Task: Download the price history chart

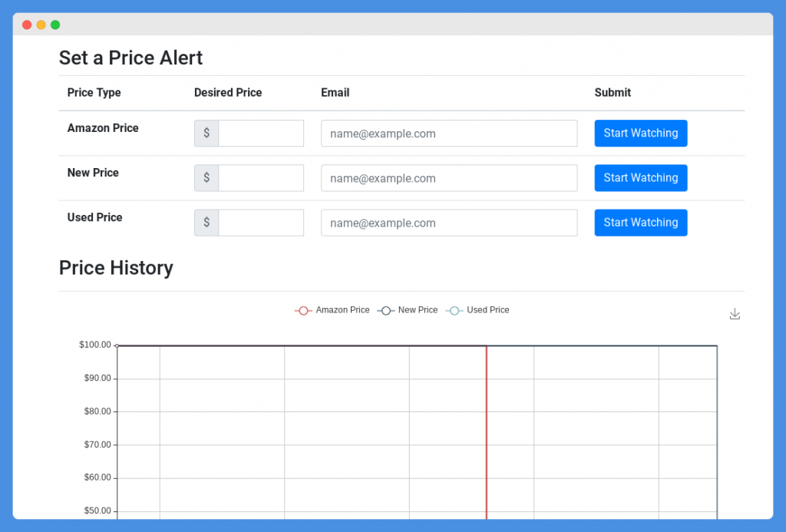Action: pos(735,314)
